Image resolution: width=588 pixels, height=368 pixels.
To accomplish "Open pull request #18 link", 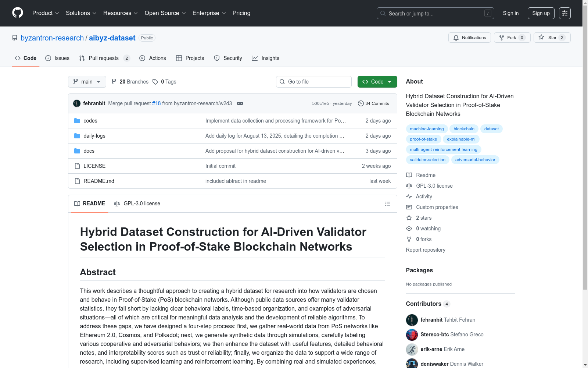I will 157,103.
